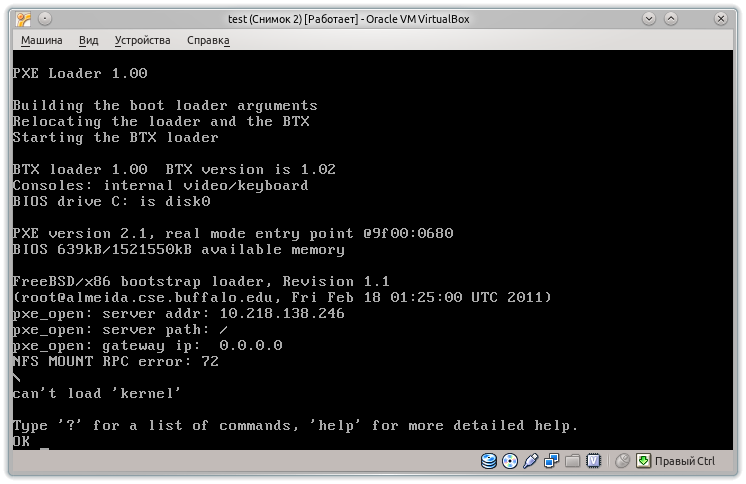Screen dimensions: 746x484
Task: Click the OK prompt in the console
Action: (x=21, y=441)
